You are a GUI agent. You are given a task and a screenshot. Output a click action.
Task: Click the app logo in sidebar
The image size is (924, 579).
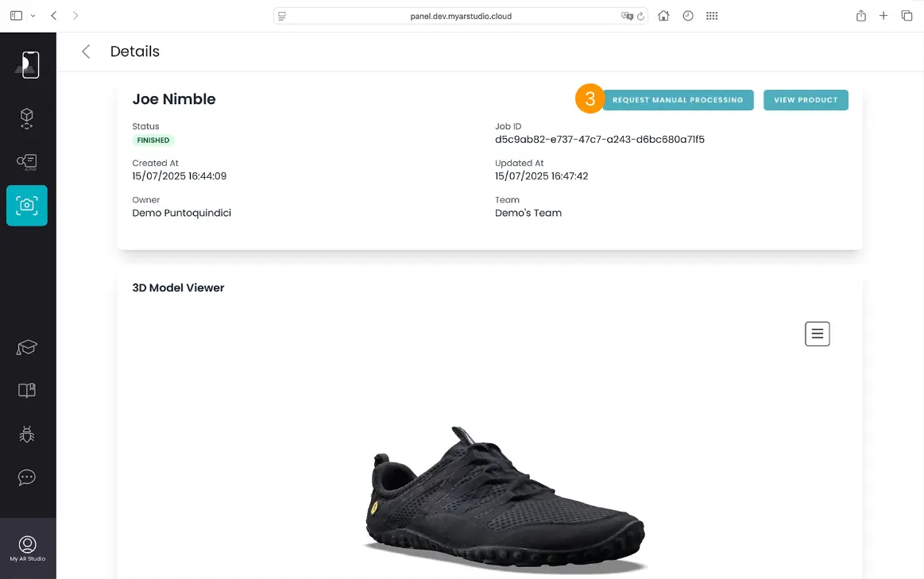pyautogui.click(x=28, y=65)
